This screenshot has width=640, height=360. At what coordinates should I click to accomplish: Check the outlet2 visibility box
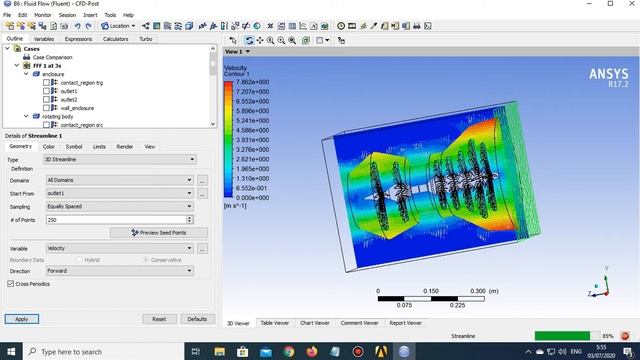pos(46,100)
